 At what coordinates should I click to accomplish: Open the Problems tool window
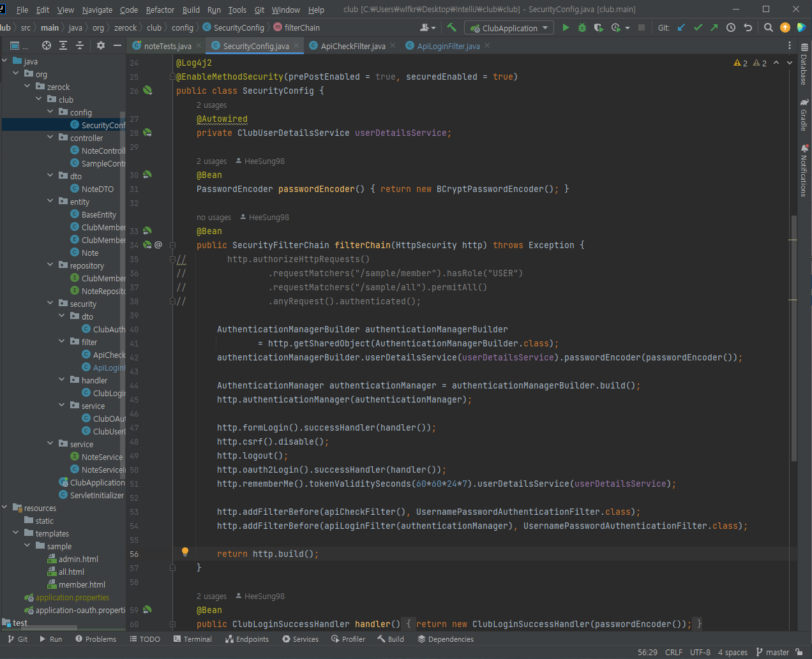(96, 639)
